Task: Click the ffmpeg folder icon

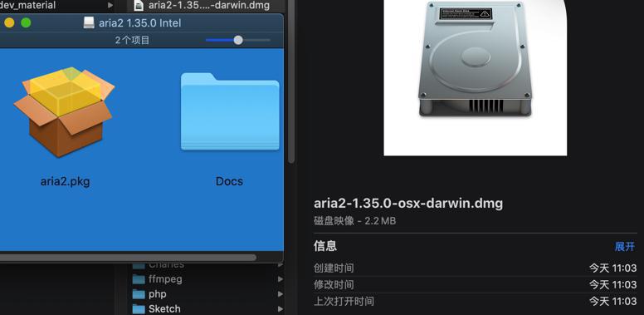Action: pos(139,279)
